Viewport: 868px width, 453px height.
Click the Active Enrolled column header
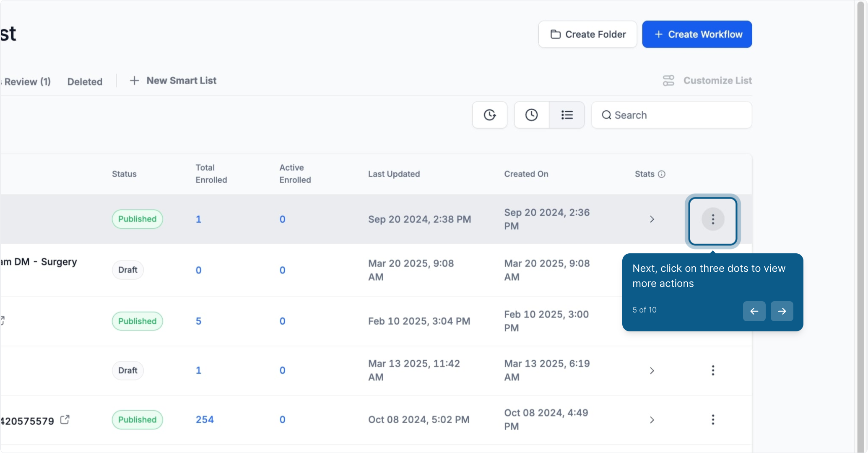click(x=295, y=174)
